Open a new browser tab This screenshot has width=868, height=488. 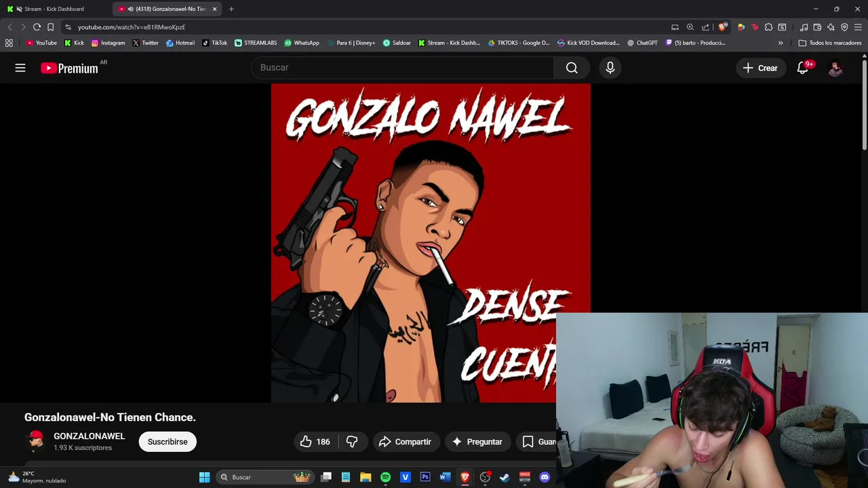point(231,9)
